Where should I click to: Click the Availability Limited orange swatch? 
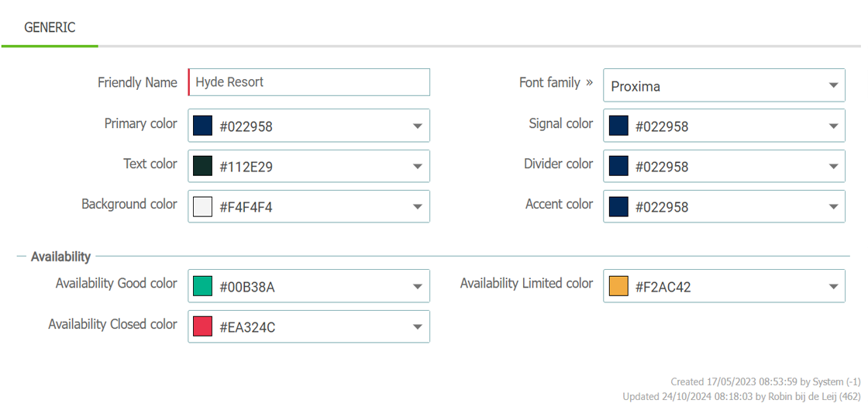[618, 286]
